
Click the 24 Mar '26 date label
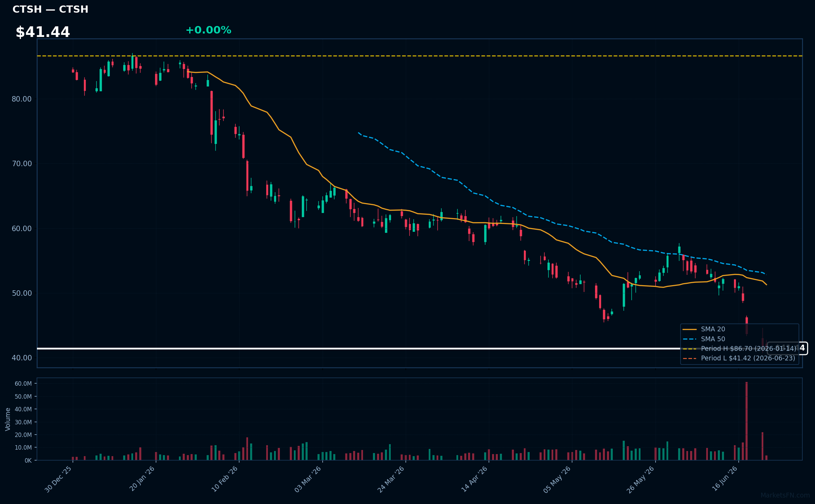391,479
